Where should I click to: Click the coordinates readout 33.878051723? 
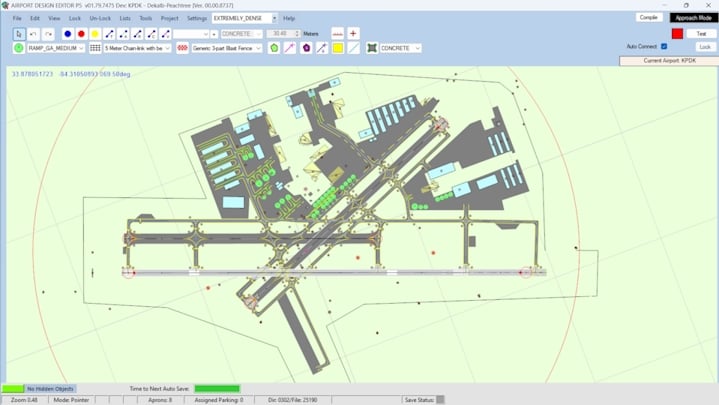click(x=33, y=74)
